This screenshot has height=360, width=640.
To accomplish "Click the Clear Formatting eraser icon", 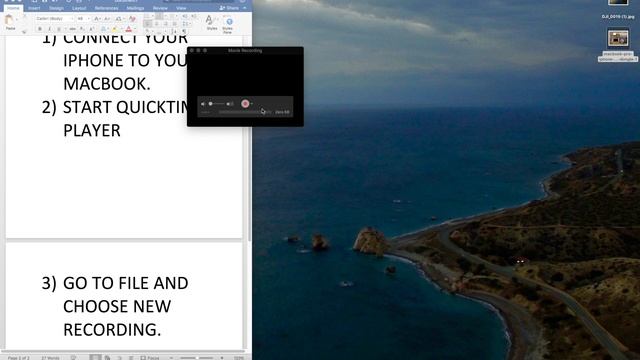I will click(132, 19).
